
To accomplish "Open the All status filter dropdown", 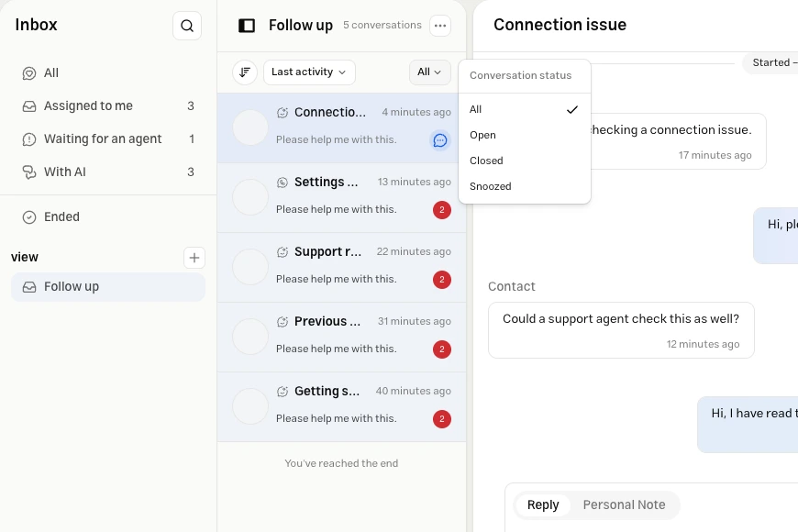I will (429, 72).
